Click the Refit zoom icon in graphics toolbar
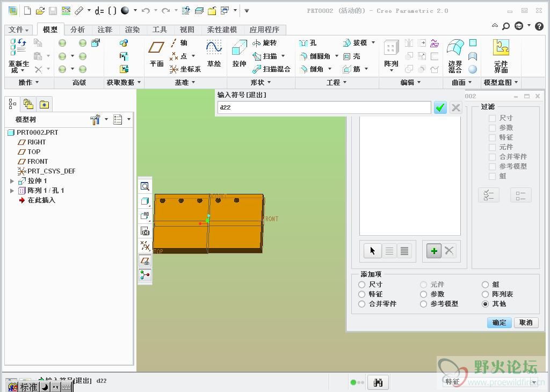 click(x=145, y=186)
